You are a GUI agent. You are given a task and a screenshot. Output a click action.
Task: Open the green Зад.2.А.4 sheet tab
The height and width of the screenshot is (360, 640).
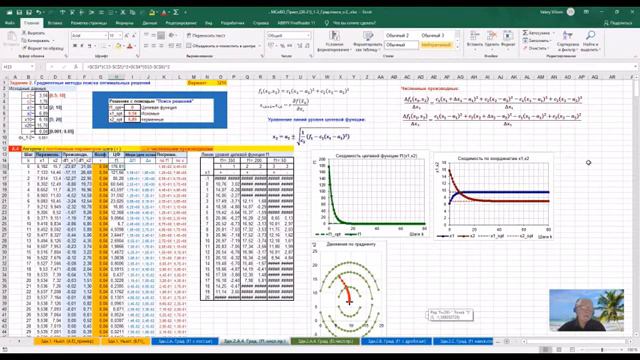(x=325, y=341)
